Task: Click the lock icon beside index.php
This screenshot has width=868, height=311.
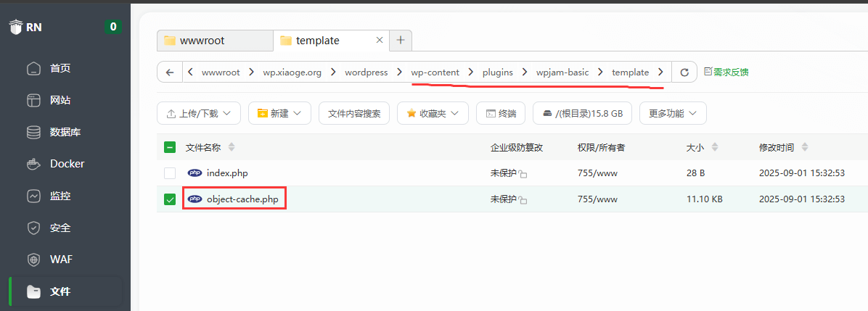Action: tap(523, 175)
